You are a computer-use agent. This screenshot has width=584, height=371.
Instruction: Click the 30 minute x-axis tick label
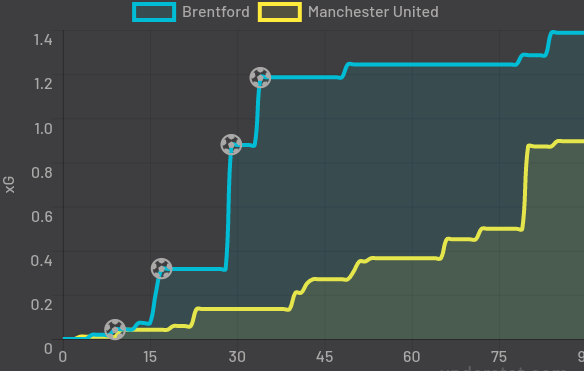click(x=237, y=357)
